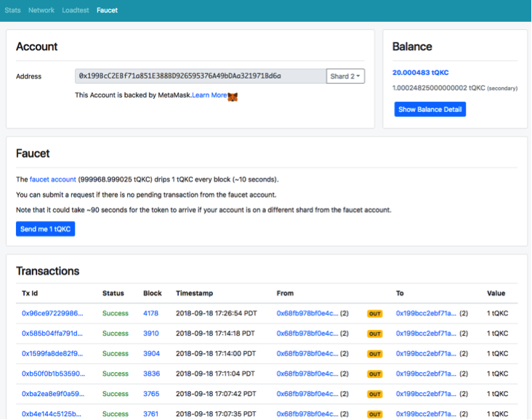The image size is (532, 420).
Task: Open From address in block 3765 row
Action: click(307, 394)
